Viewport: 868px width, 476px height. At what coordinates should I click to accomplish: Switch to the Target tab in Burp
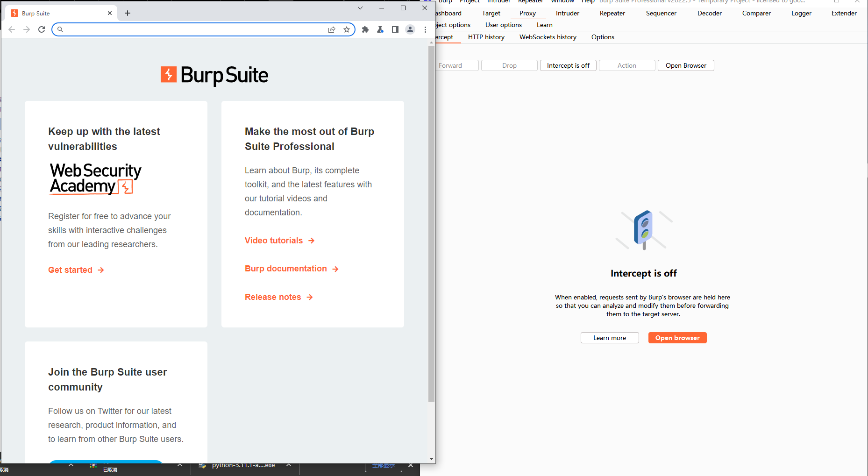click(491, 14)
